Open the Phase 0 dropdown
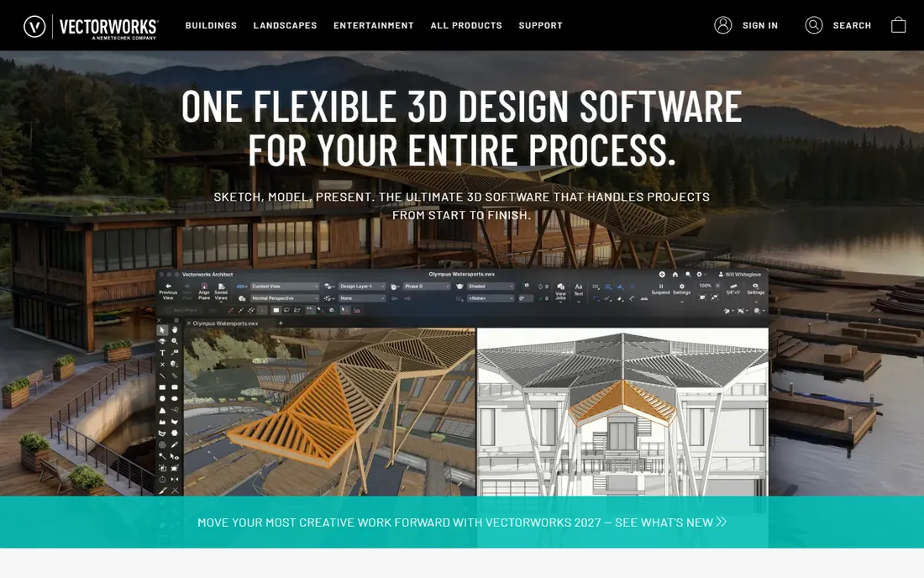924x578 pixels. [x=427, y=286]
